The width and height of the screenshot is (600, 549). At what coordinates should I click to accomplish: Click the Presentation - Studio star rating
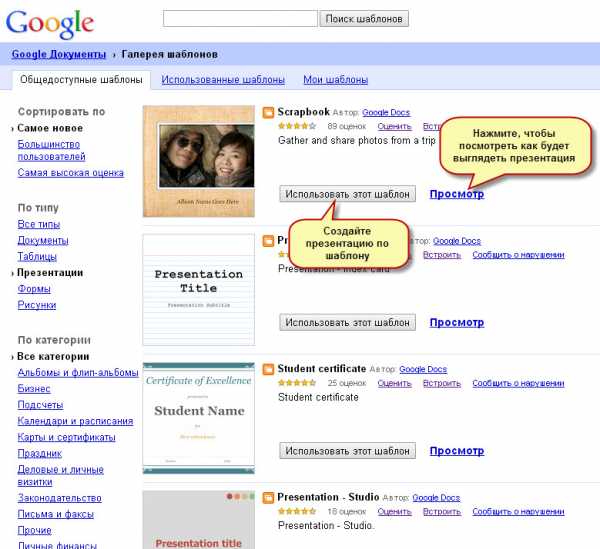point(297,511)
